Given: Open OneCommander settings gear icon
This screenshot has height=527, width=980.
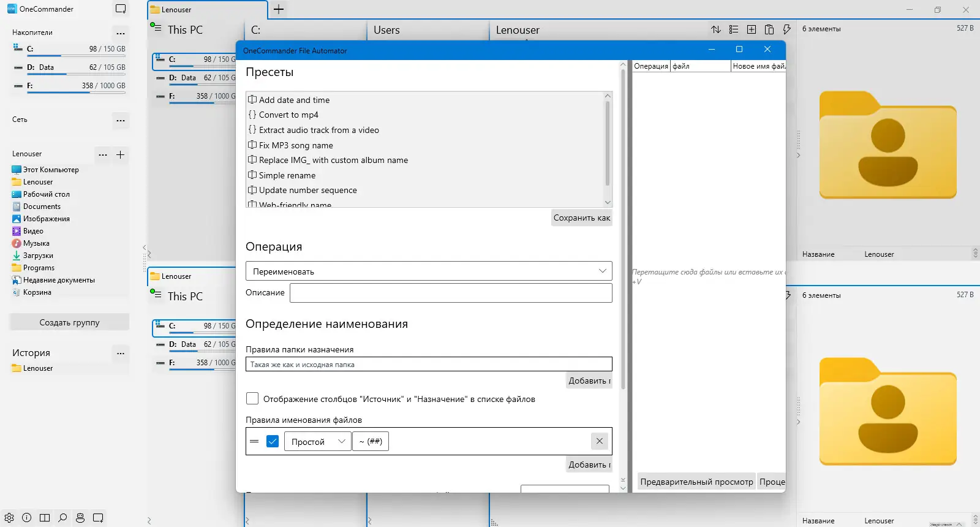Looking at the screenshot, I should coord(9,518).
